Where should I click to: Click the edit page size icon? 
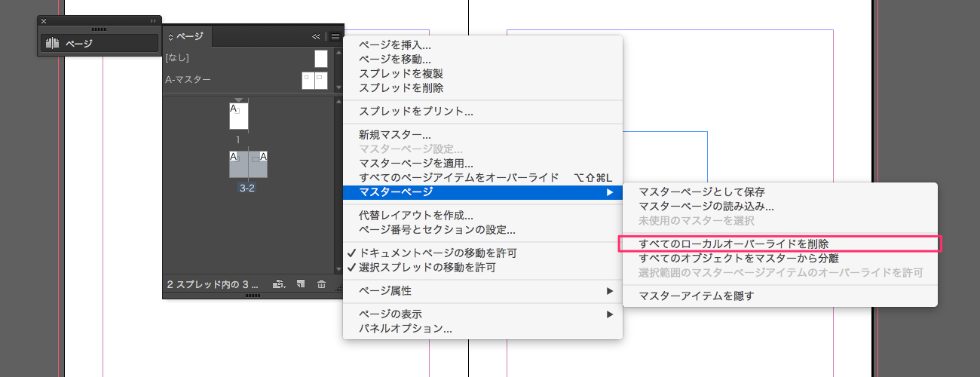point(279,284)
